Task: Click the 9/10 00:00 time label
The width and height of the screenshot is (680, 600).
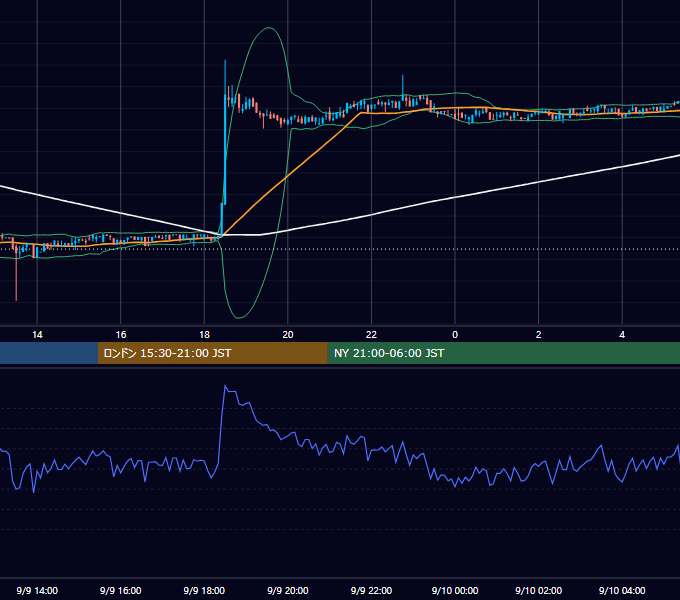Action: (455, 590)
